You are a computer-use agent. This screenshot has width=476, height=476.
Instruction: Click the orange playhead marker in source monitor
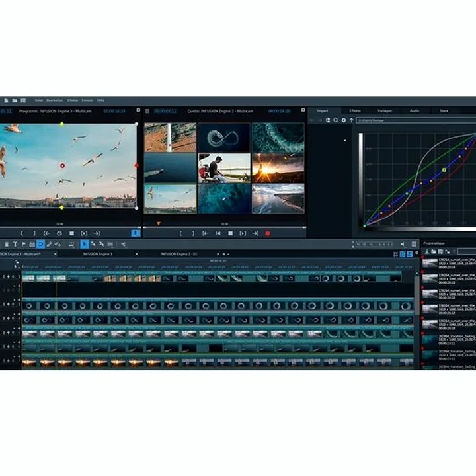pos(158,223)
